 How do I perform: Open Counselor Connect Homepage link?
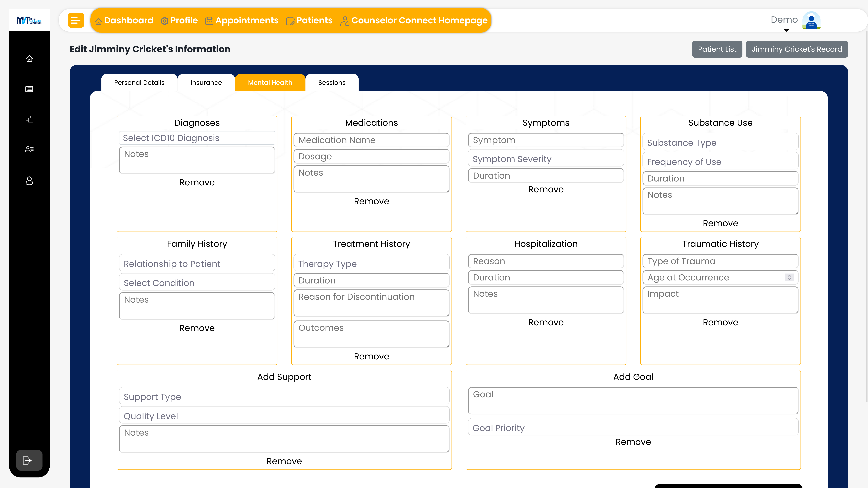414,20
